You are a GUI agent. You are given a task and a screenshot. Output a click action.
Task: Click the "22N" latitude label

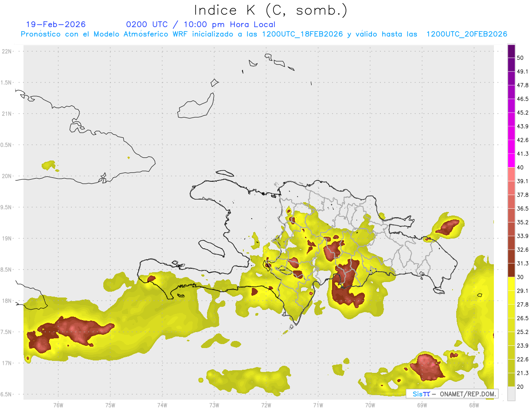[x=8, y=51]
